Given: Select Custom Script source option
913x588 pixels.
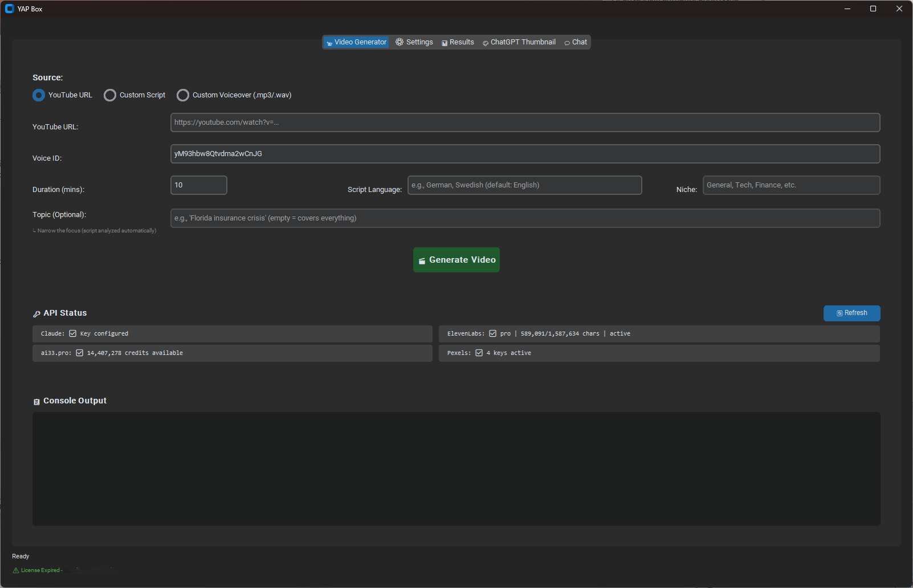Looking at the screenshot, I should [x=134, y=95].
